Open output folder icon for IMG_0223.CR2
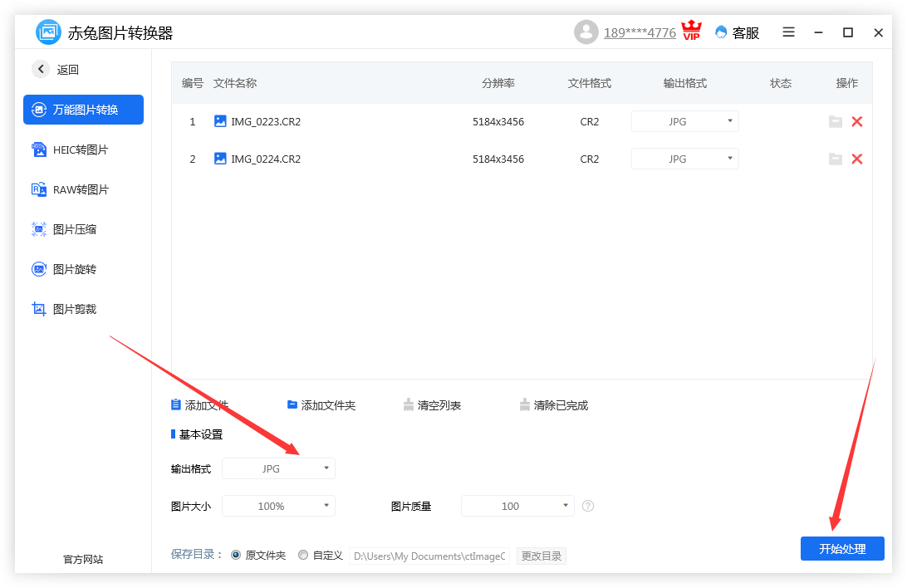This screenshot has width=907, height=588. click(x=836, y=121)
